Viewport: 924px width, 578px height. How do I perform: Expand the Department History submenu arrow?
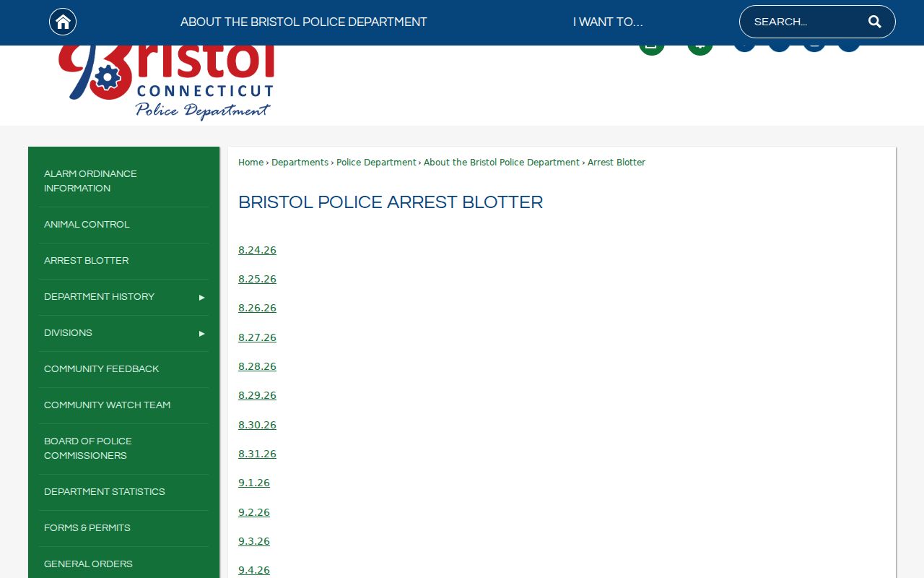tap(202, 298)
